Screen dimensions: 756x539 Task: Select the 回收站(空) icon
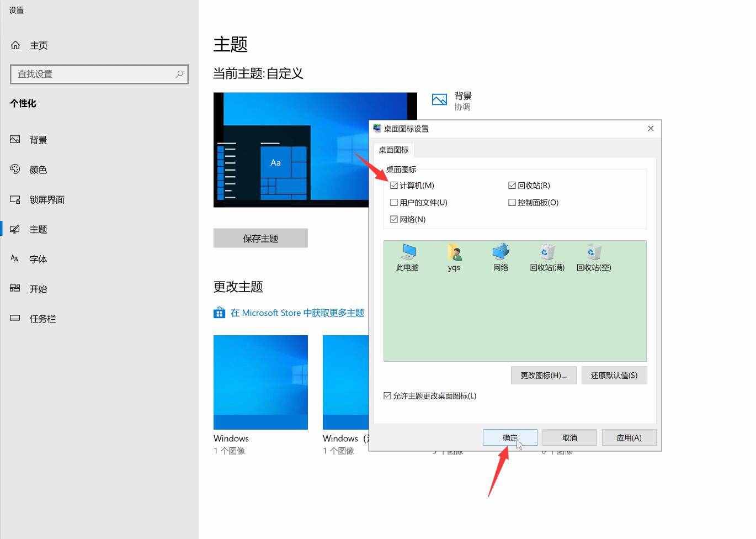[594, 253]
